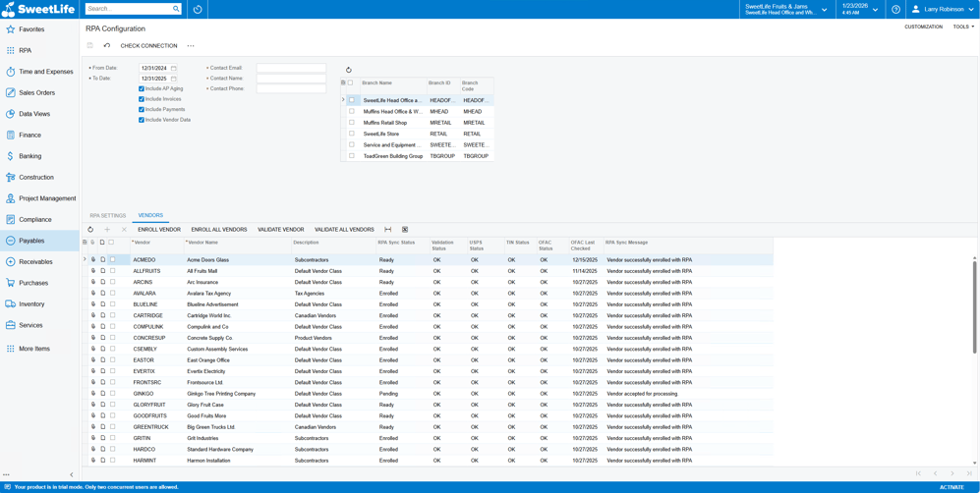Open the Finance workspace
The height and width of the screenshot is (493, 980).
(30, 135)
